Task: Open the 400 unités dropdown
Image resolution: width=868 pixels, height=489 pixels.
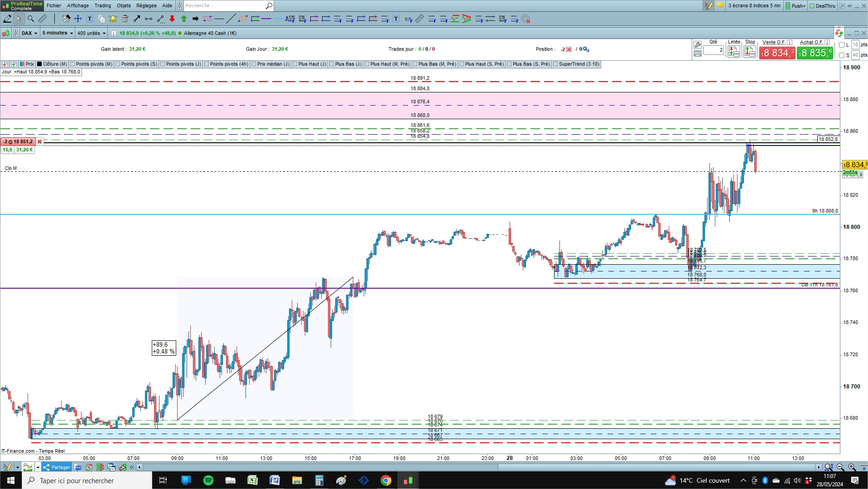Action: (x=91, y=33)
